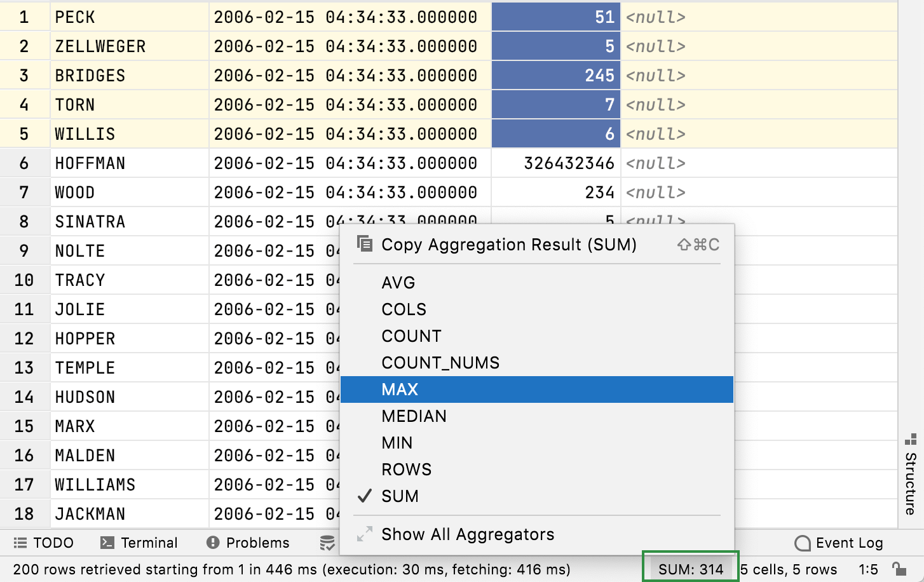Click the selected cell with value 51
The height and width of the screenshot is (582, 924).
[556, 17]
